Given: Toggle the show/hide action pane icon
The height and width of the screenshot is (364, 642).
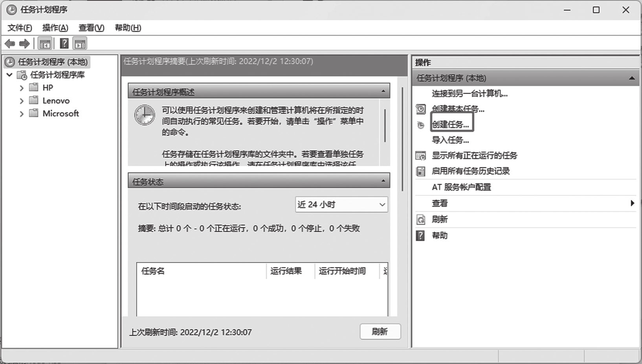Looking at the screenshot, I should point(80,44).
